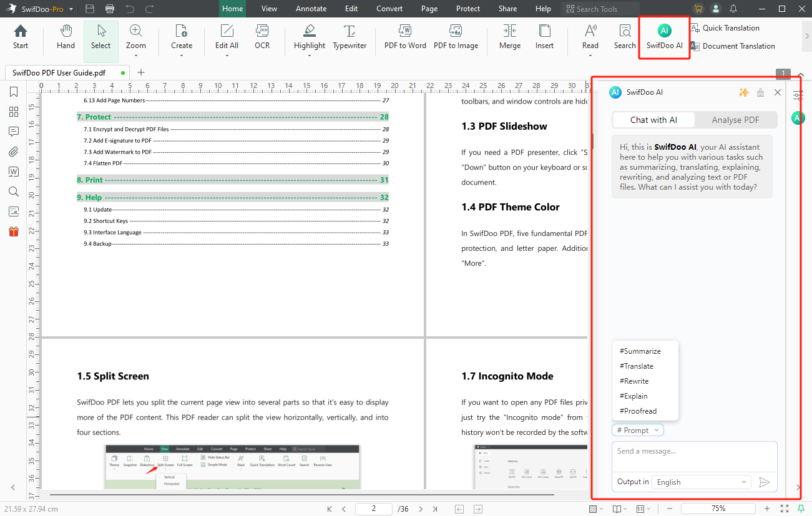This screenshot has height=516, width=812.
Task: Redo the last action
Action: [149, 9]
